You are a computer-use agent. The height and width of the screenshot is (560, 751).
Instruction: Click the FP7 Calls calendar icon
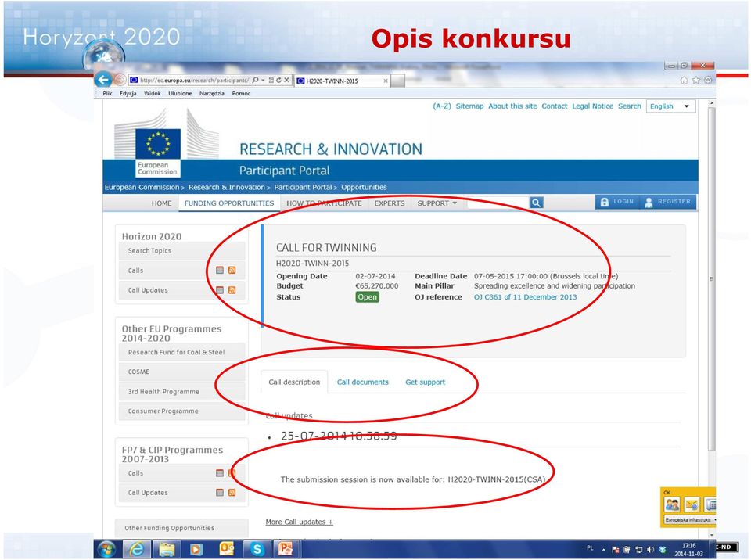220,473
